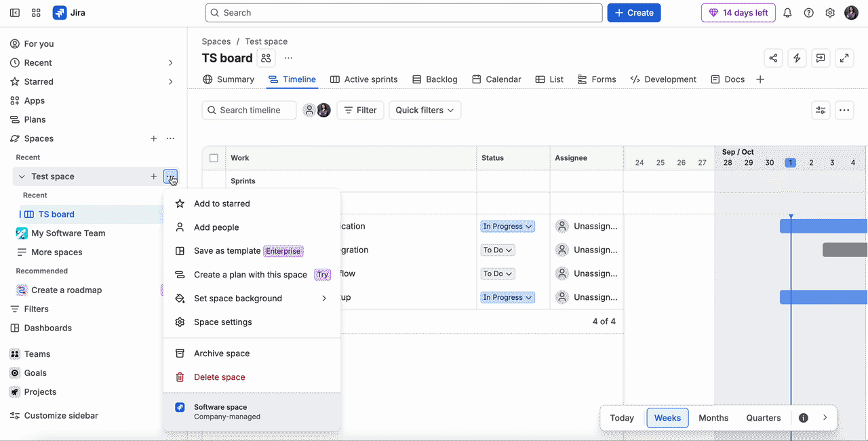
Task: Open the ellipsis menu next to Spaces
Action: [x=170, y=138]
